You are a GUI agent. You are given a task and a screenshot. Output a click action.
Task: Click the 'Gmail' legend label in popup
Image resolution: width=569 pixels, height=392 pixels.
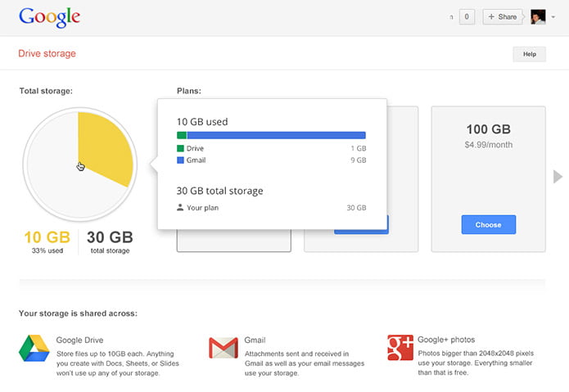click(196, 160)
